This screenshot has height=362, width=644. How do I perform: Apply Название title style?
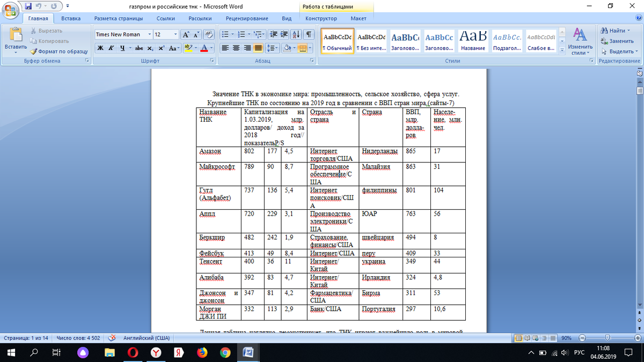click(473, 41)
